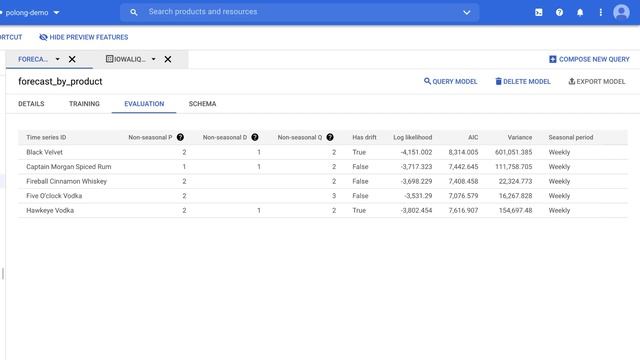Open the Details tab
The image size is (640, 360).
(31, 104)
